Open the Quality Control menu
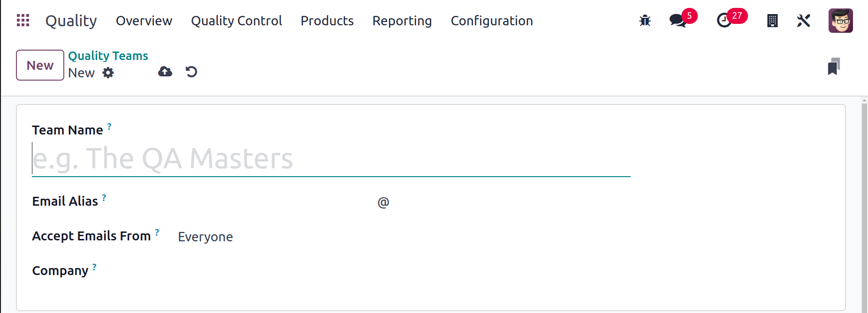 [236, 21]
